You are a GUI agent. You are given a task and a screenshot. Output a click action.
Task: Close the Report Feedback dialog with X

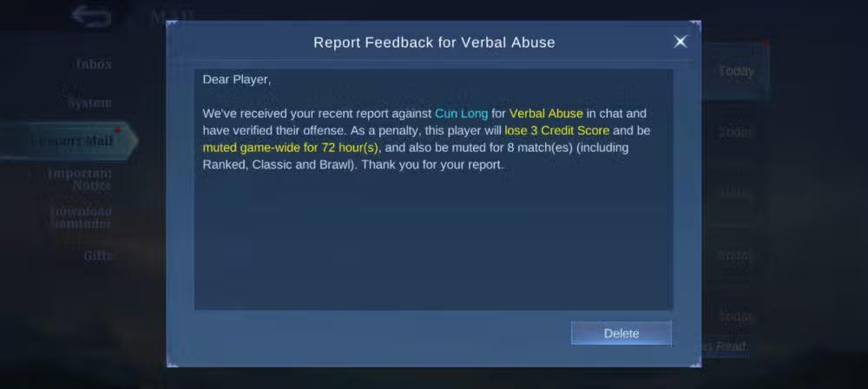point(681,42)
